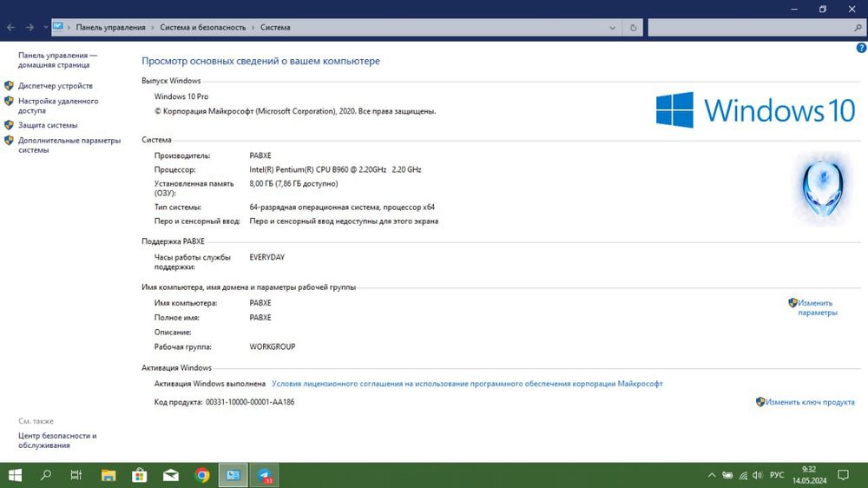This screenshot has width=868, height=488.
Task: Open Task View on the taskbar
Action: 76,475
